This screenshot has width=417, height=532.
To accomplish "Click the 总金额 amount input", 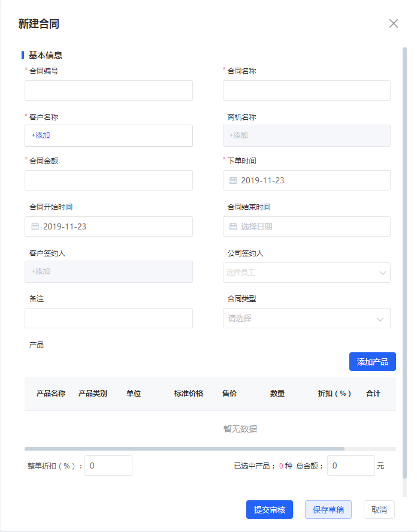I will coord(350,465).
